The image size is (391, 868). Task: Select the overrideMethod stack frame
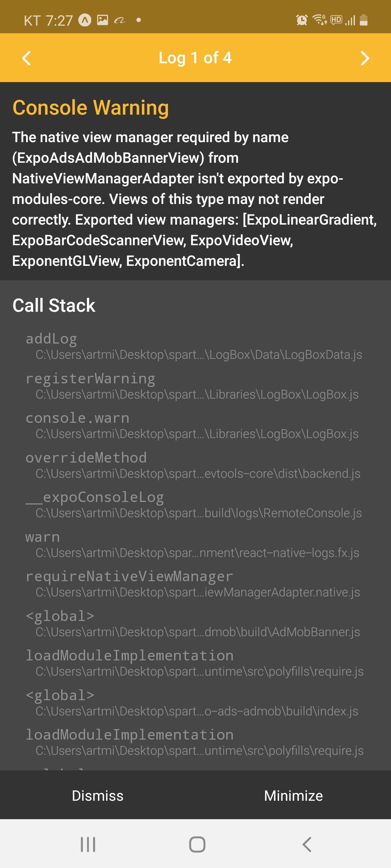195,465
